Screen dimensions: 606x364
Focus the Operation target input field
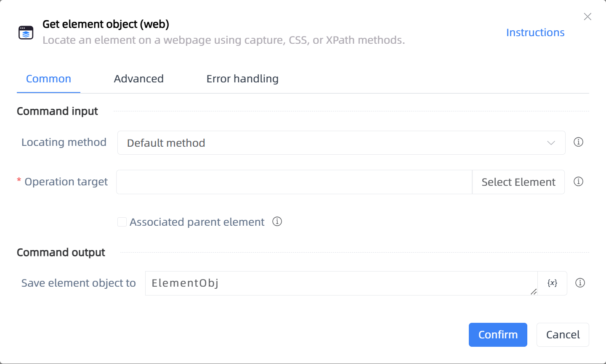pos(294,182)
